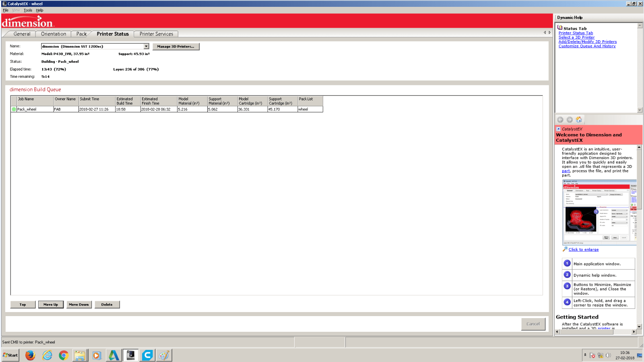Screen dimensions: 644x362
Task: Click the Job Name column header
Action: 35,101
